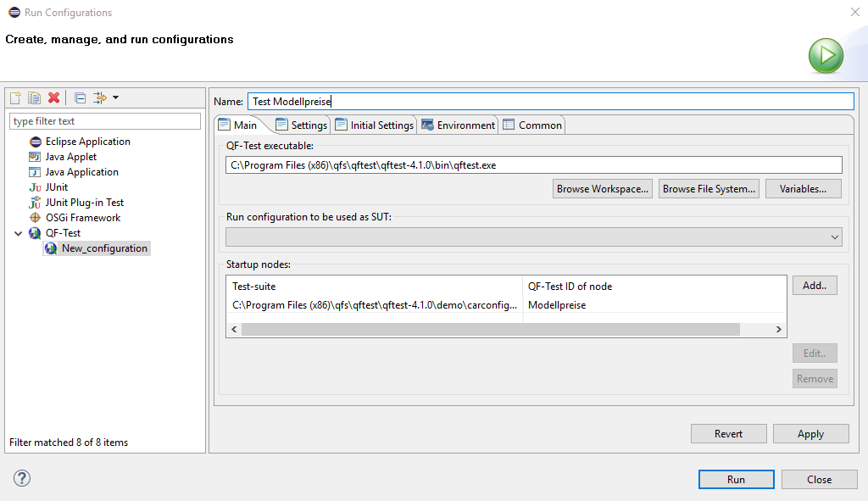Click into the Name text field

[549, 102]
